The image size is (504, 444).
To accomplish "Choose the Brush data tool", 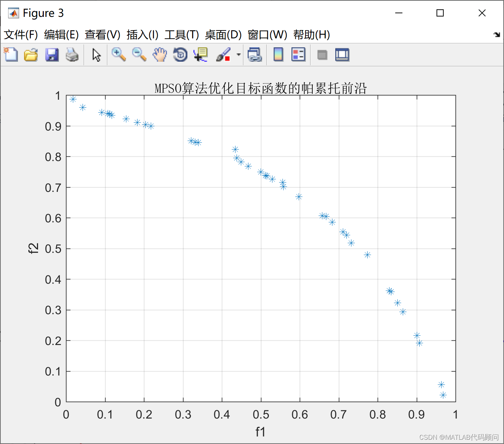I will pyautogui.click(x=223, y=55).
